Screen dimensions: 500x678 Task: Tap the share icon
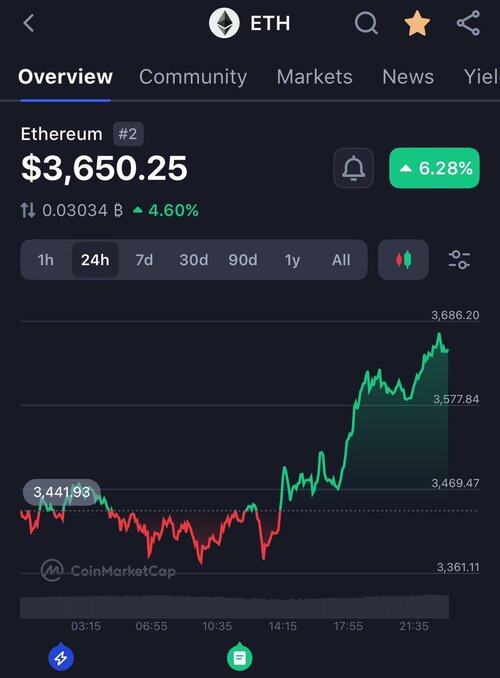pyautogui.click(x=468, y=23)
